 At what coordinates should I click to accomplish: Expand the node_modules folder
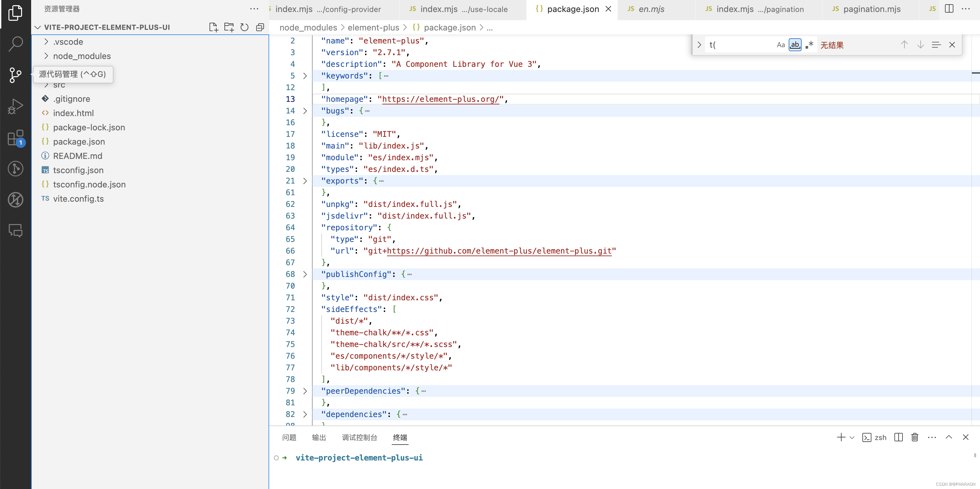click(x=46, y=56)
